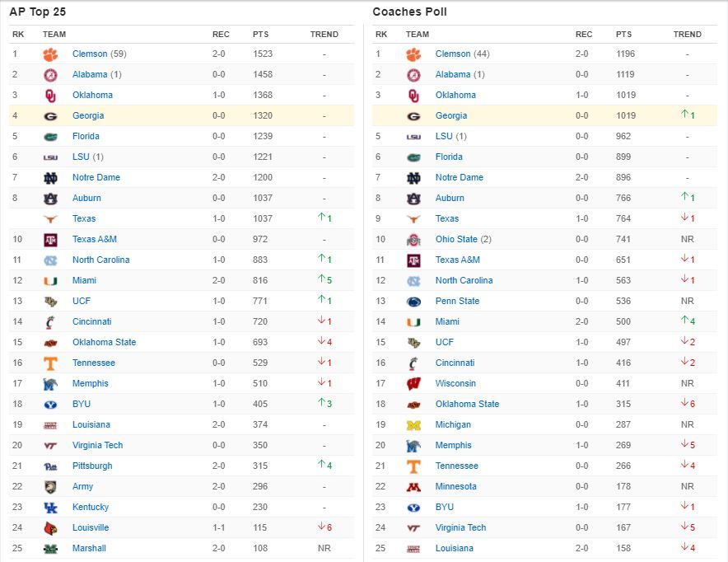
Task: Click the Tennessee T logo in AP Top 25
Action: [x=51, y=363]
